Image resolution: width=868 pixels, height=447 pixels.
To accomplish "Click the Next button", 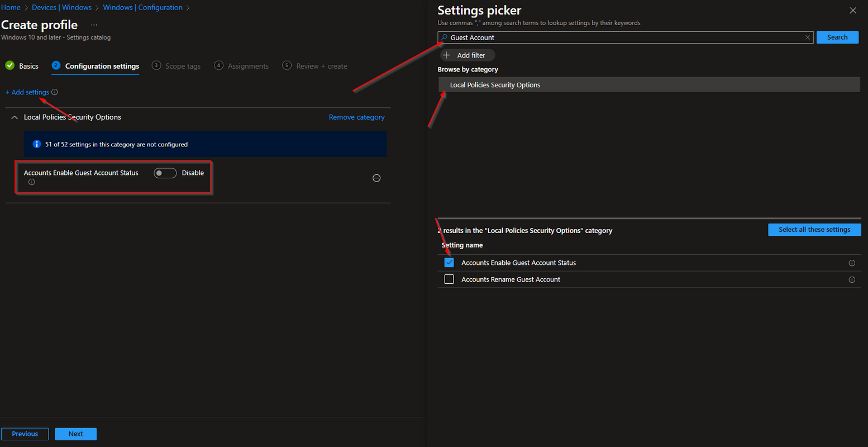I will coord(76,434).
